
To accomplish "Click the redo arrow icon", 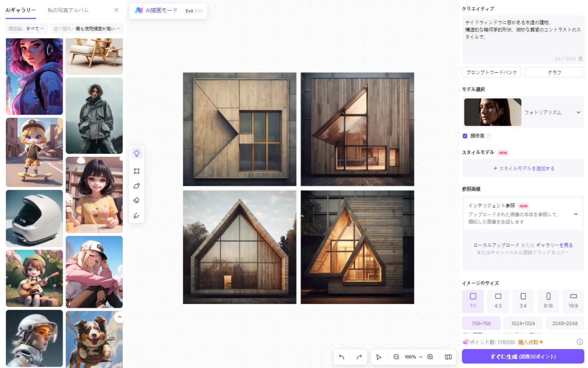I will [359, 357].
